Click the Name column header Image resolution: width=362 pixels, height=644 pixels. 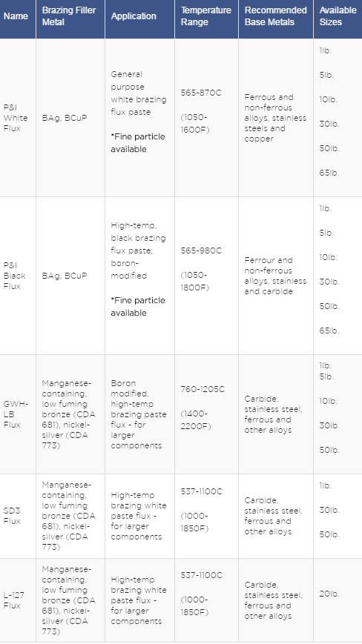(16, 16)
